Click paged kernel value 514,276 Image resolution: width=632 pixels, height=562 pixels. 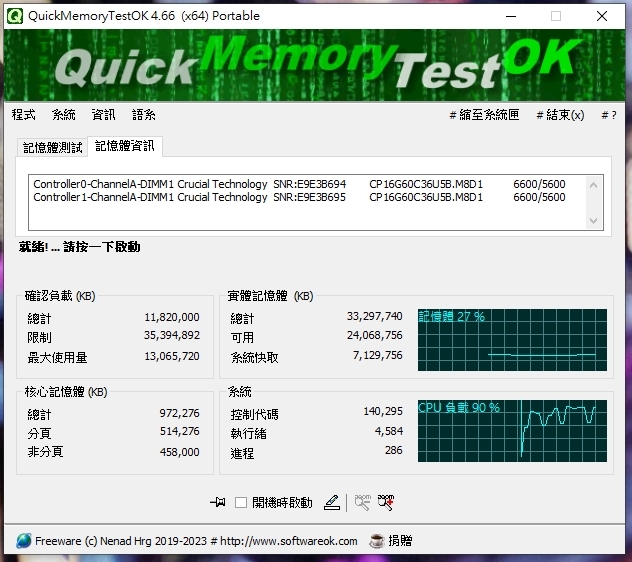coord(180,431)
